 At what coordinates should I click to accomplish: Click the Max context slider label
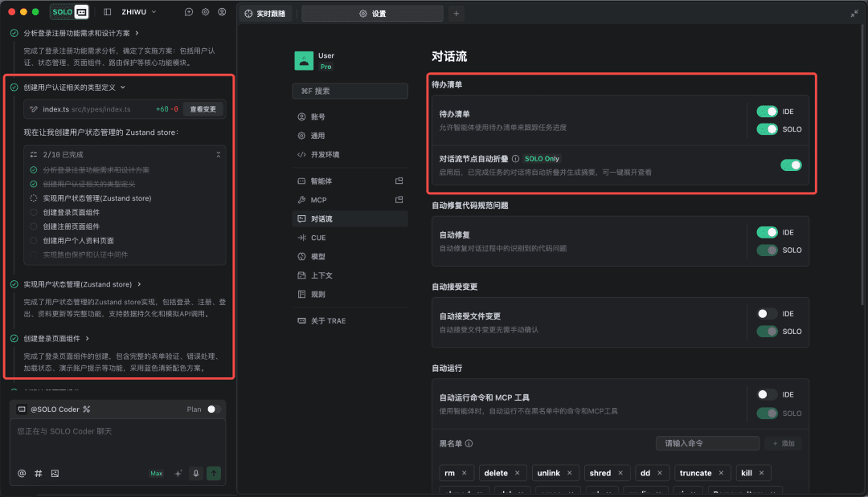156,473
